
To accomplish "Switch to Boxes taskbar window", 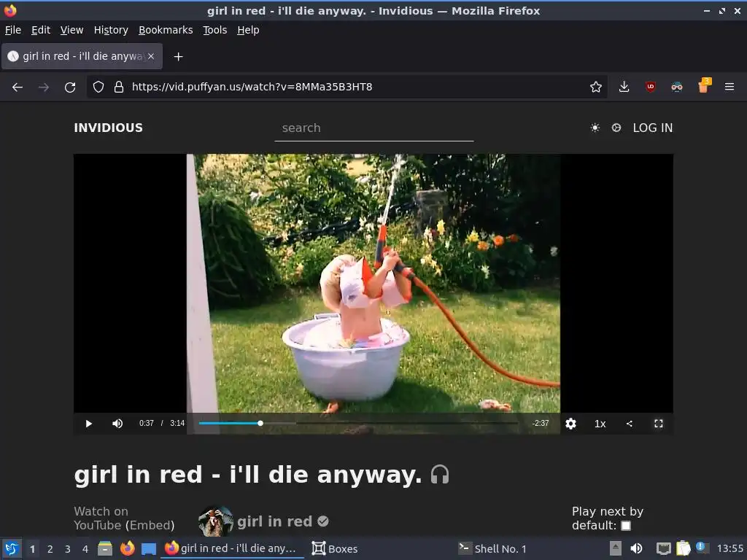I will pos(334,548).
